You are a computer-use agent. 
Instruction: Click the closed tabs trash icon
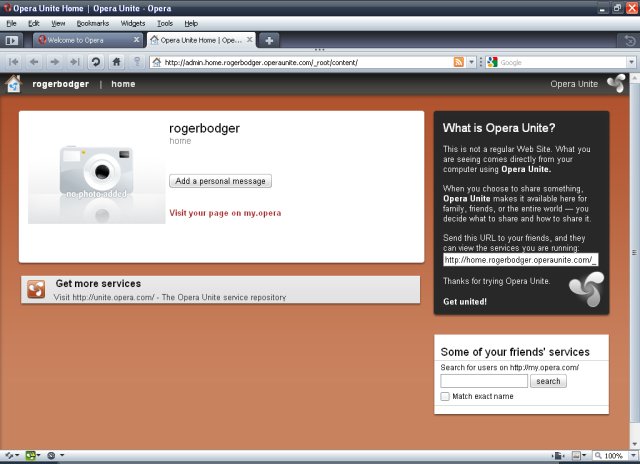pyautogui.click(x=629, y=40)
